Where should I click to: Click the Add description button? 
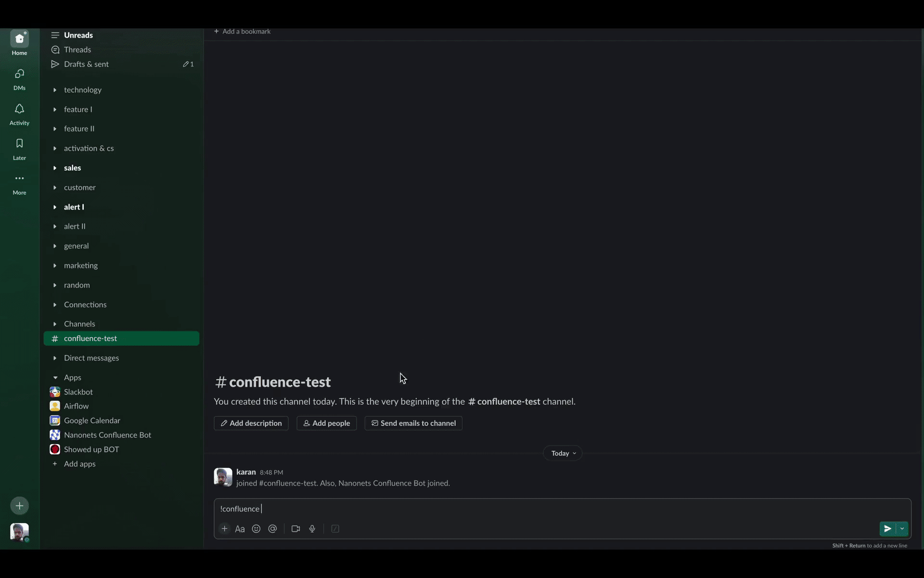tap(251, 423)
